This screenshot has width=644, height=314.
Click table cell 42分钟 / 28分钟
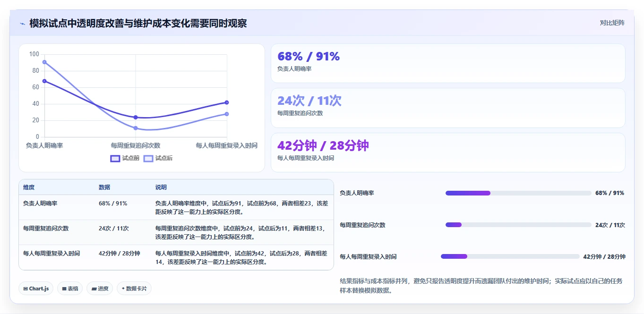tap(120, 253)
